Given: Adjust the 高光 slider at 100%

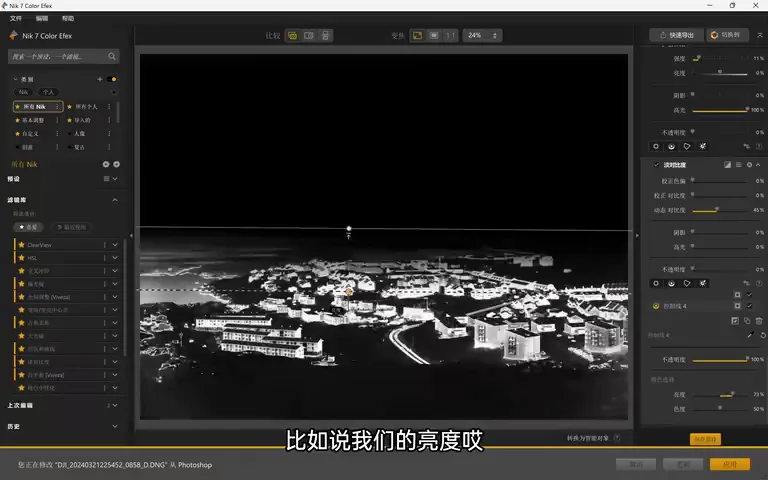Looking at the screenshot, I should pos(720,110).
